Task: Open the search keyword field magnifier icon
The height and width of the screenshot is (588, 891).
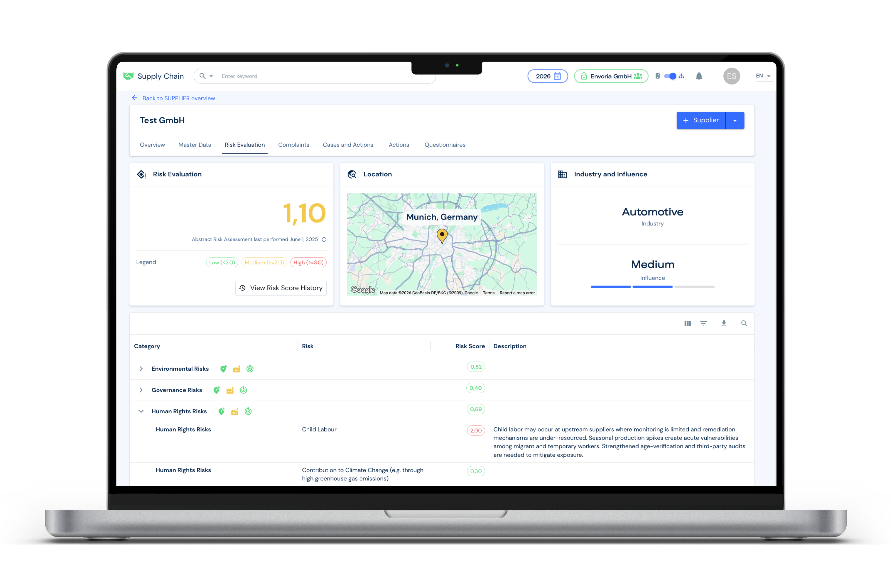Action: click(x=203, y=76)
